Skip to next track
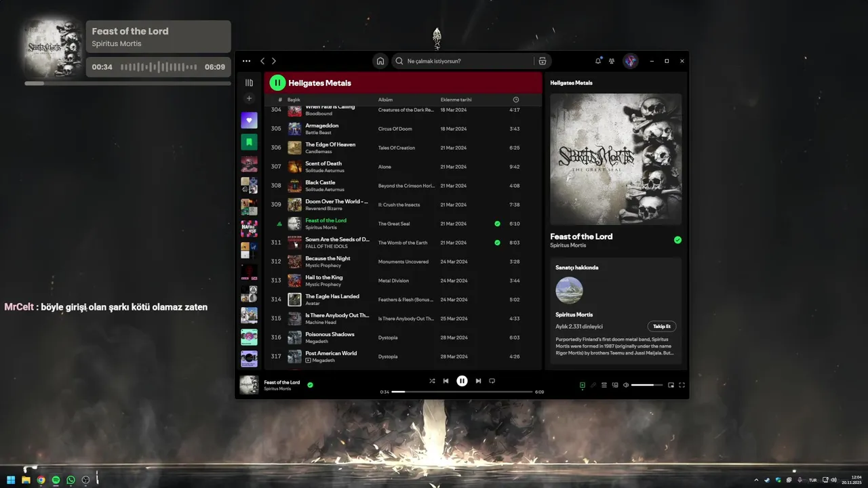Image resolution: width=868 pixels, height=488 pixels. pyautogui.click(x=478, y=381)
